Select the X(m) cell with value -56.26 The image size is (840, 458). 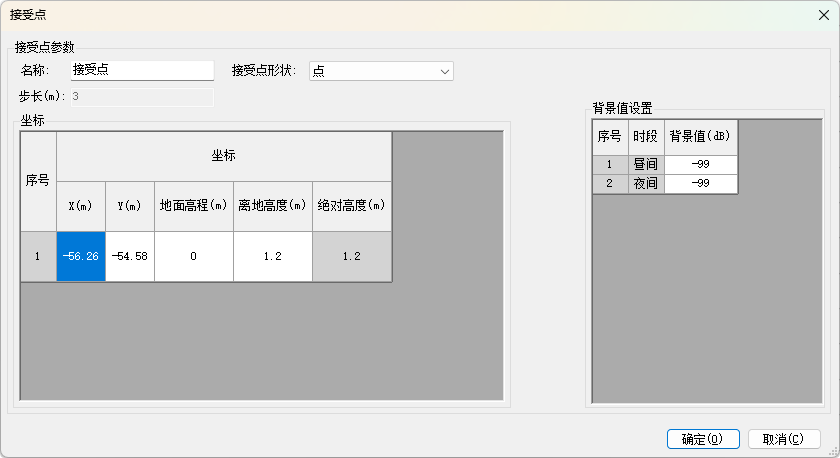point(81,256)
